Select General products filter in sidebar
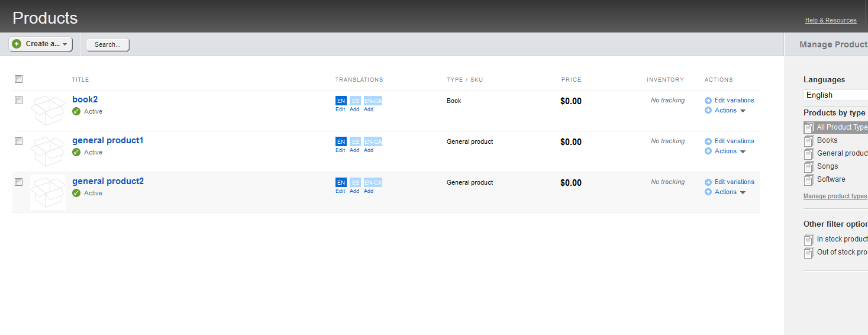The image size is (868, 335). [841, 153]
